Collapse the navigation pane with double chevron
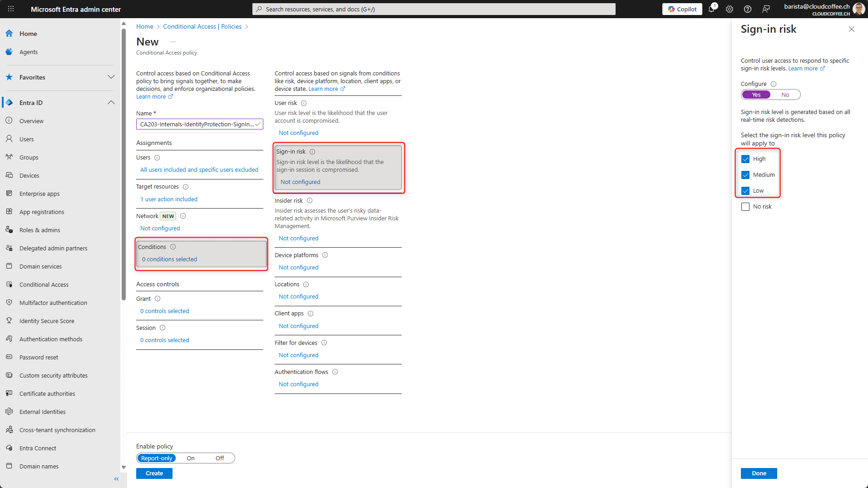The image size is (868, 488). coord(116,478)
